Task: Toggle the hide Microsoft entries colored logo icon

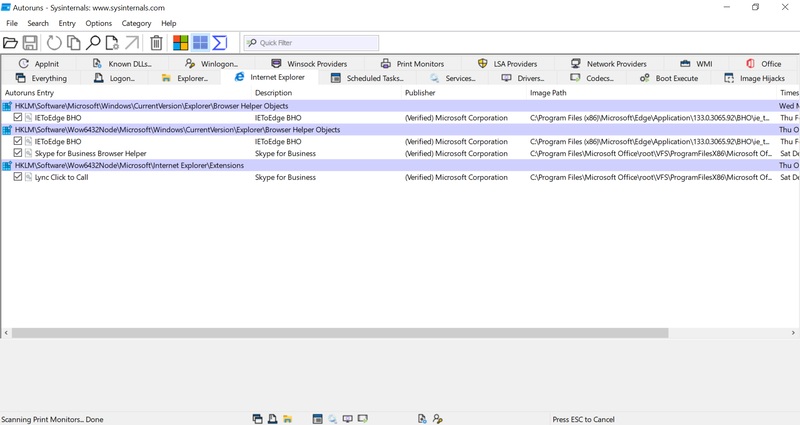Action: [x=181, y=43]
